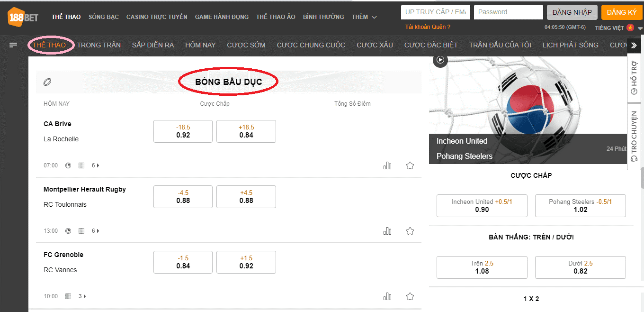The height and width of the screenshot is (312, 644).
Task: Select THỂ THAO in the top menu
Action: 66,17
